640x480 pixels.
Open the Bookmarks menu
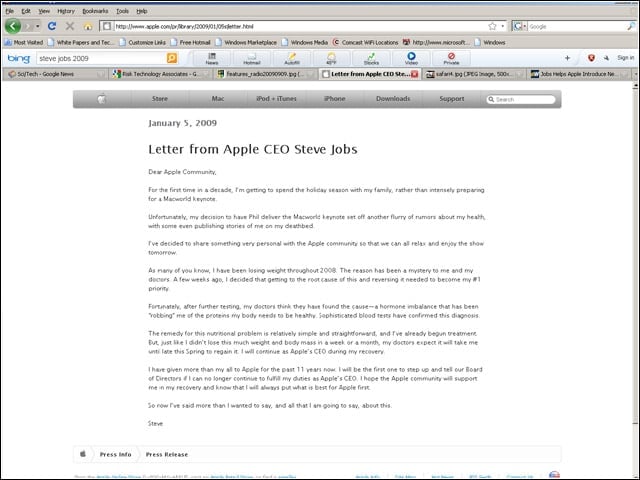coord(95,11)
